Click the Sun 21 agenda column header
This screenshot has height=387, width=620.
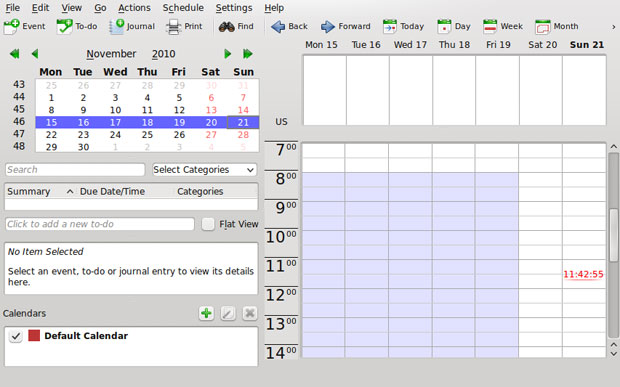[x=587, y=45]
